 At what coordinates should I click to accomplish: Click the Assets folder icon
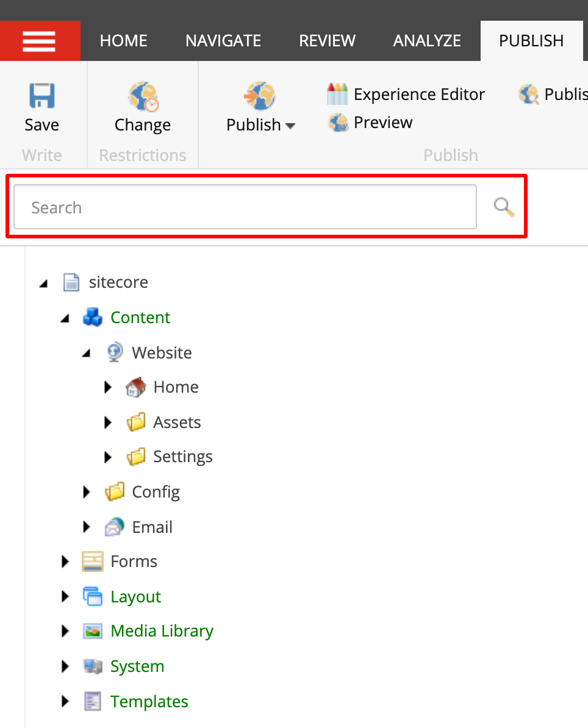click(136, 422)
